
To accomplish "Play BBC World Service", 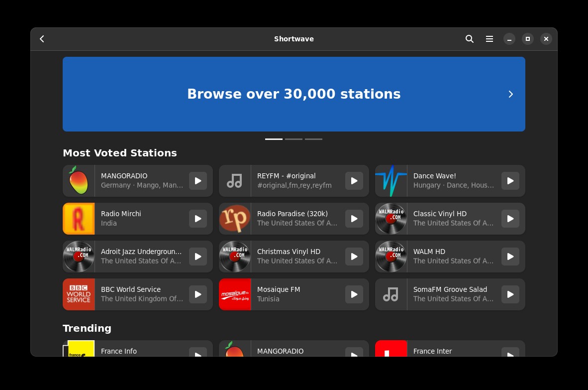I will pos(198,295).
